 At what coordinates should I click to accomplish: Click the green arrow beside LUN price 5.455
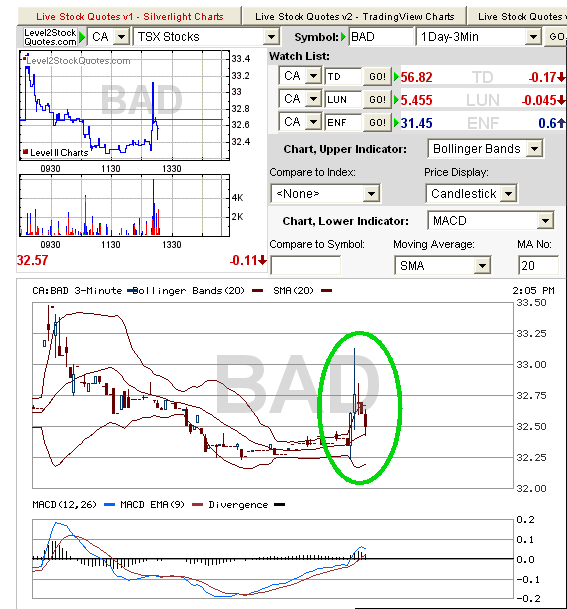pyautogui.click(x=396, y=100)
